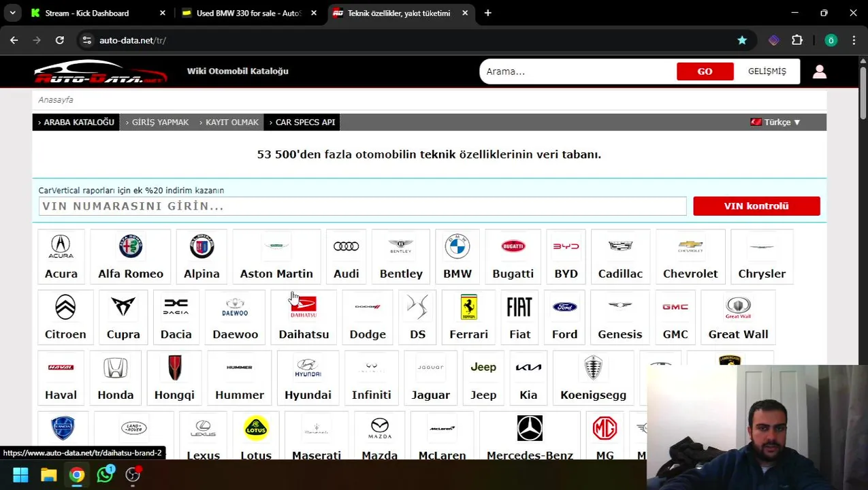Bookmark this page with the star icon
Viewport: 868px width, 490px height.
(x=742, y=40)
